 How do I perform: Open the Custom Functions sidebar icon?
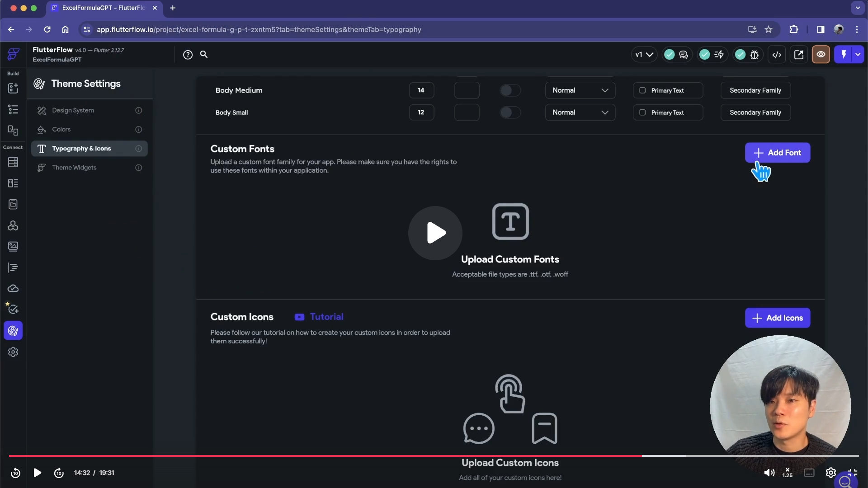[13, 267]
